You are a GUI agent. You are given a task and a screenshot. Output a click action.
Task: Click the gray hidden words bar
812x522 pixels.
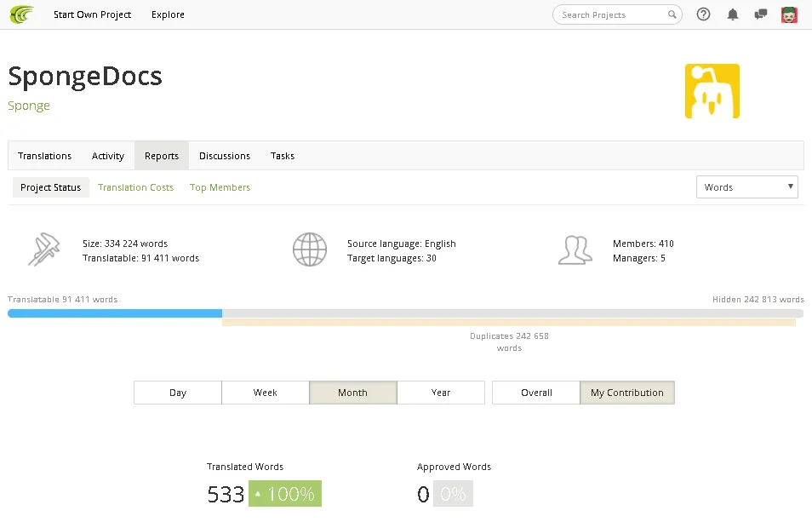coord(512,313)
